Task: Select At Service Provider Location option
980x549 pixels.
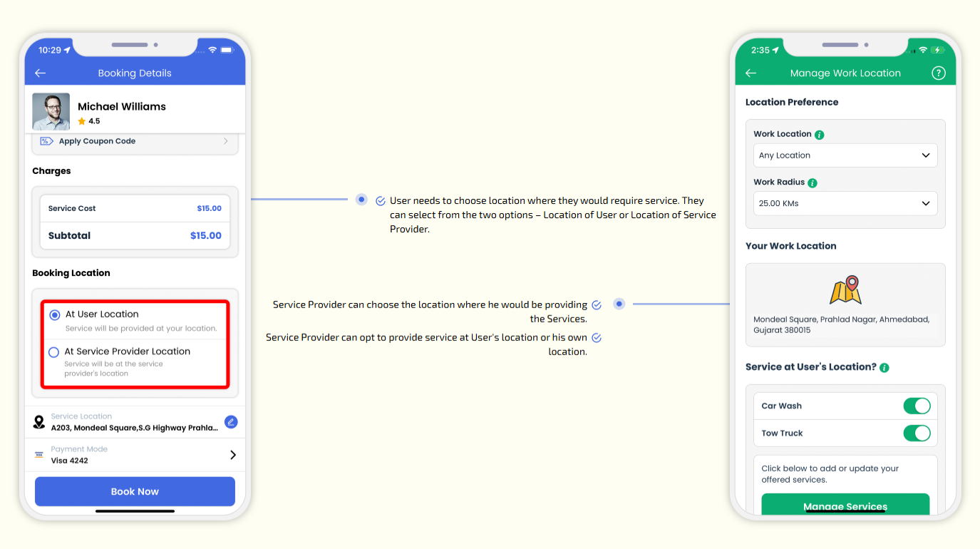Action: coord(54,352)
